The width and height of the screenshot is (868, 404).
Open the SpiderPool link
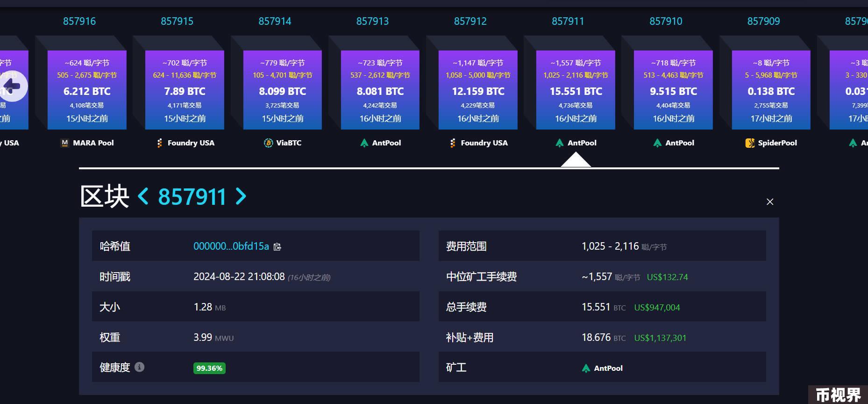pos(777,143)
